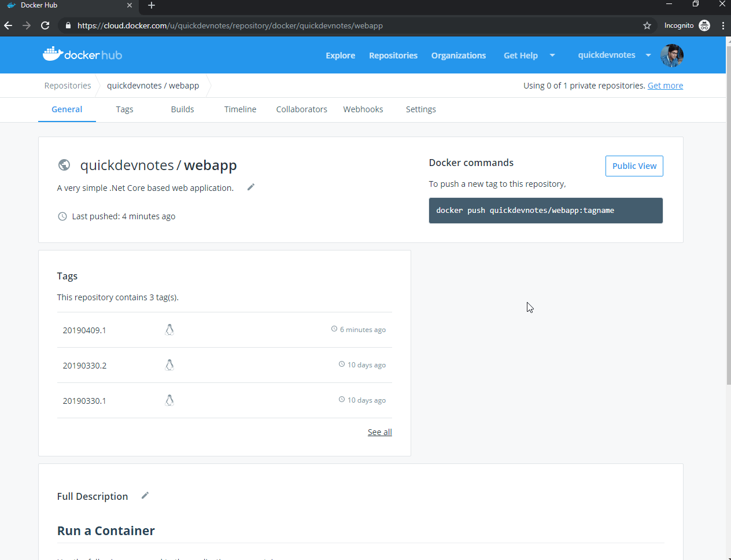View the site padlock security info
The width and height of the screenshot is (731, 560).
pos(68,25)
